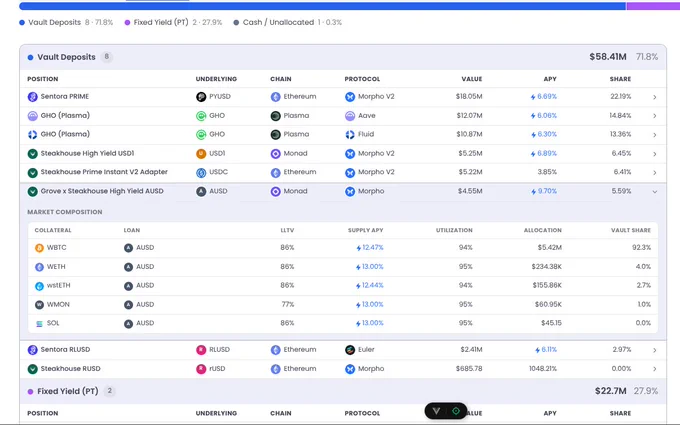Viewport: 680px width, 425px height.
Task: Click the SOL collateral icon
Action: click(39, 324)
